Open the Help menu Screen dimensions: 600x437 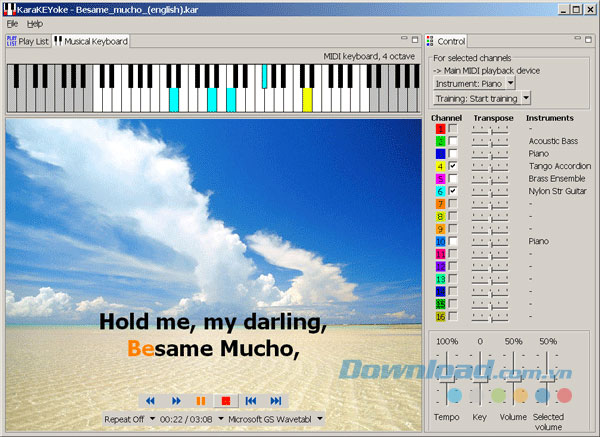click(35, 23)
